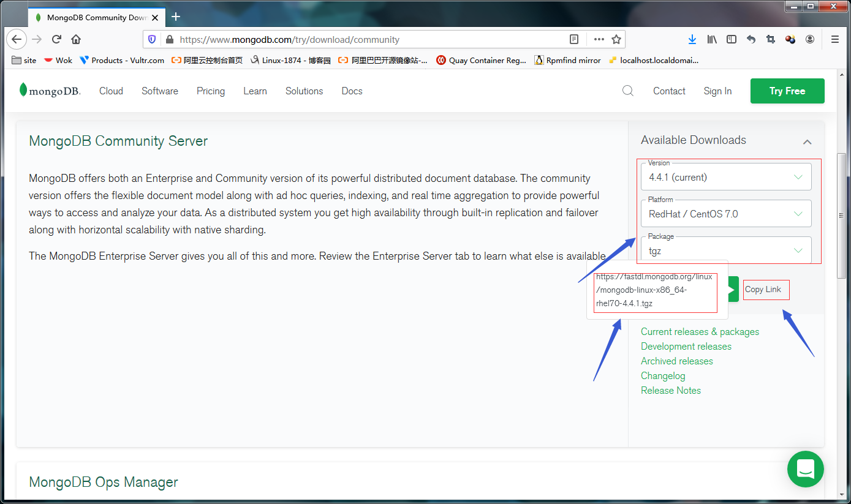Open Current releases & packages link
The height and width of the screenshot is (504, 851).
(x=700, y=331)
